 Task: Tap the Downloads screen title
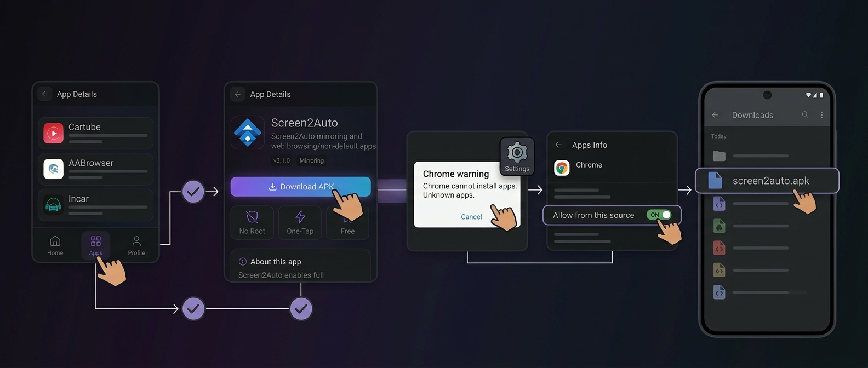click(752, 115)
